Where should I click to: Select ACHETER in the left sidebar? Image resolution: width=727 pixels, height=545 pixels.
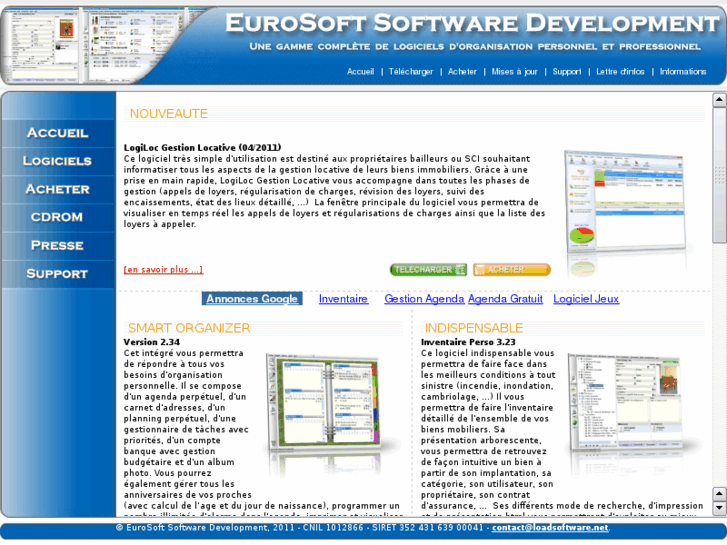pos(57,189)
